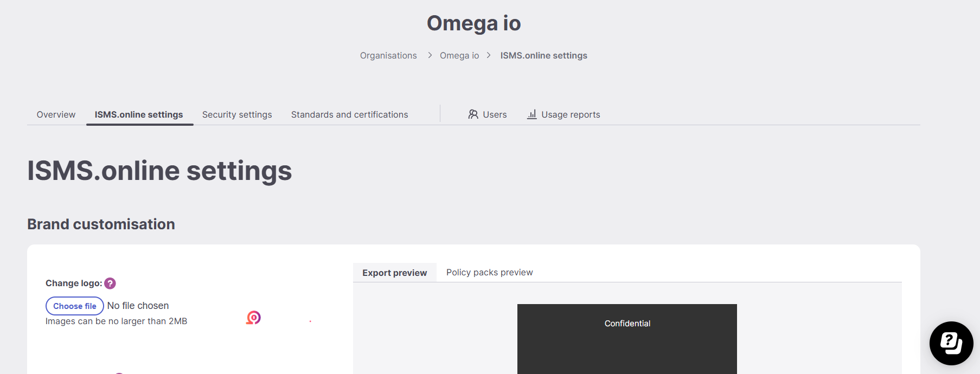Click the current logo image thumbnail

tap(253, 318)
